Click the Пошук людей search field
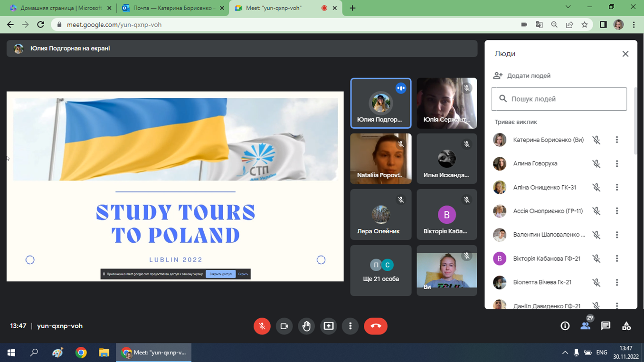 click(x=559, y=99)
